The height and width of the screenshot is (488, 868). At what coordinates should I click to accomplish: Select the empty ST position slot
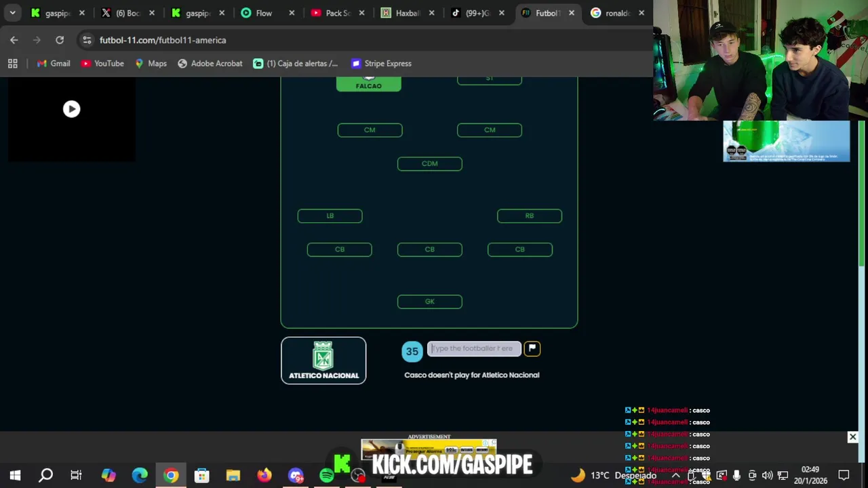pyautogui.click(x=490, y=80)
